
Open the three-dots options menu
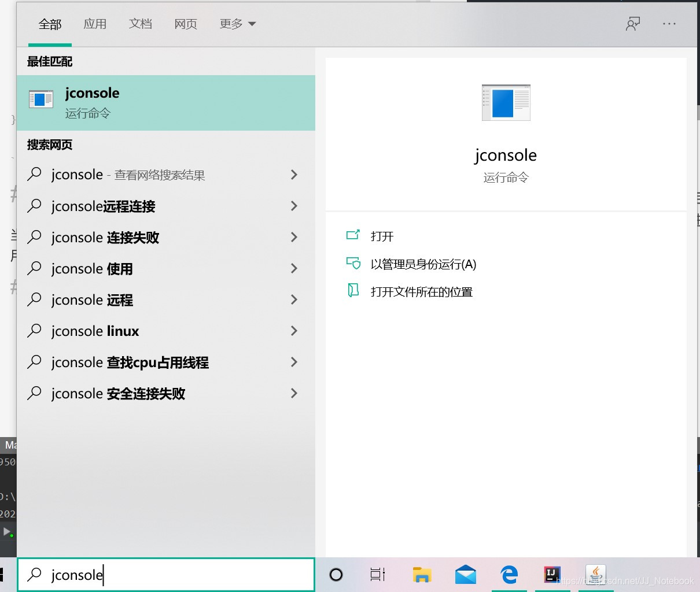coord(669,24)
